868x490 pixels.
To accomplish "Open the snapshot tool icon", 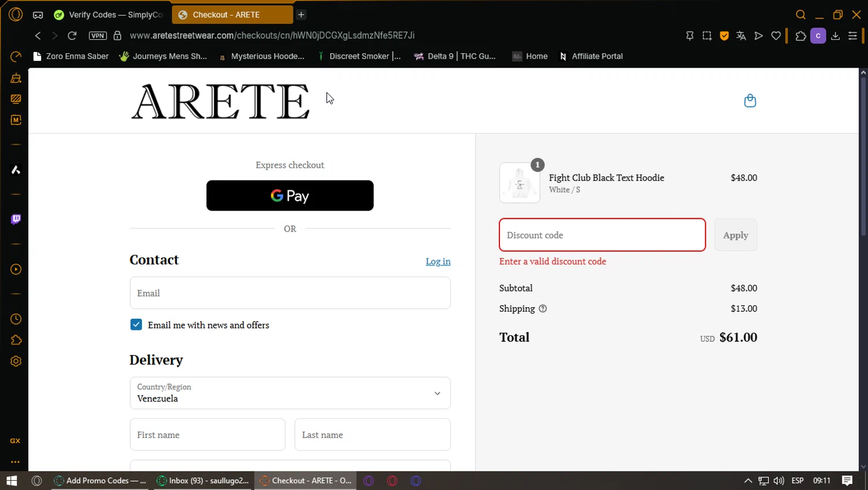I will [707, 36].
